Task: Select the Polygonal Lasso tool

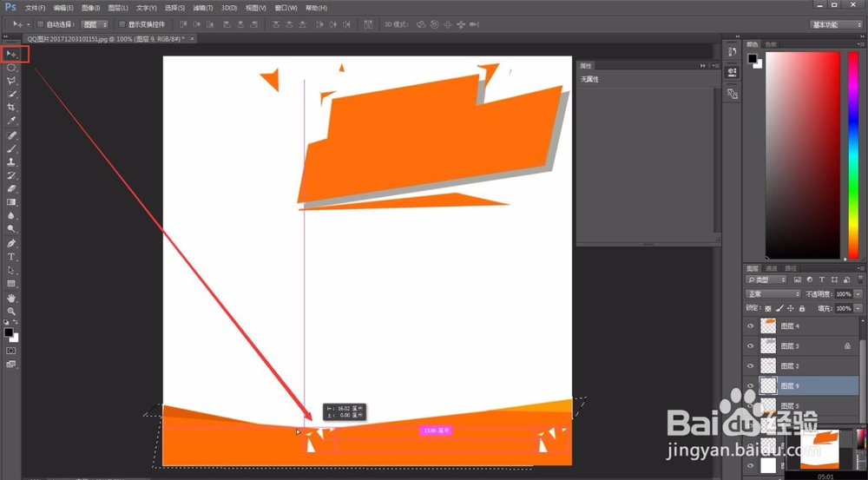Action: pos(11,81)
